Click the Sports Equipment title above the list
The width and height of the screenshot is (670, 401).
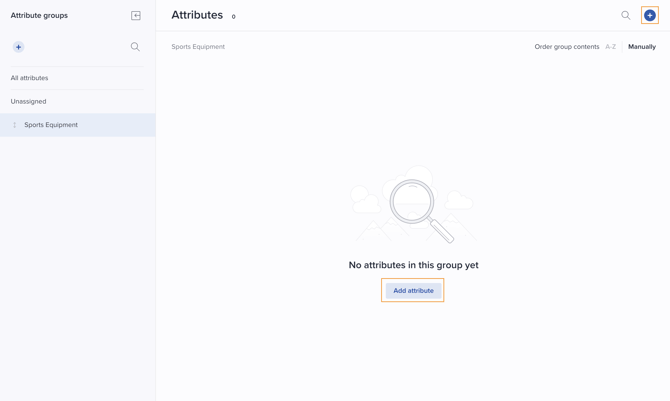tap(198, 47)
